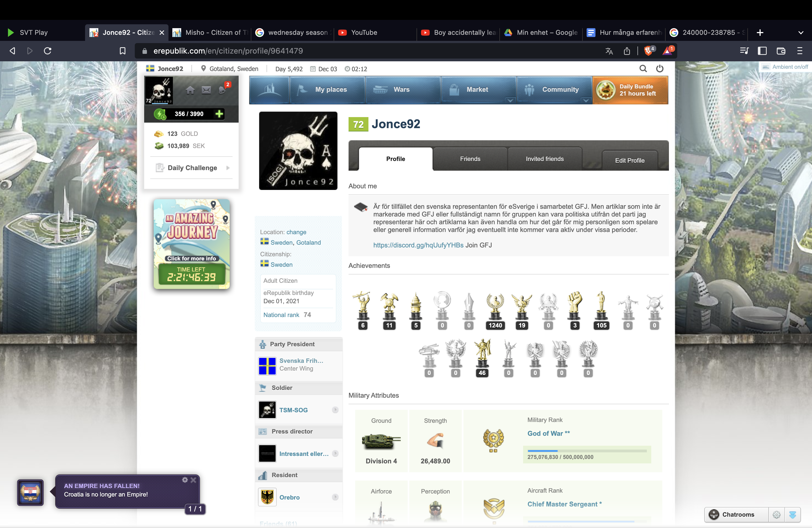812x528 pixels.
Task: Click the logout power icon
Action: tap(660, 68)
